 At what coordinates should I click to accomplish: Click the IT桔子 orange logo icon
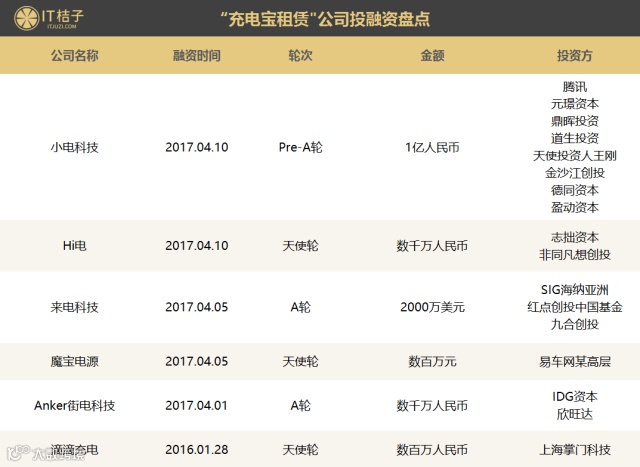tap(27, 18)
